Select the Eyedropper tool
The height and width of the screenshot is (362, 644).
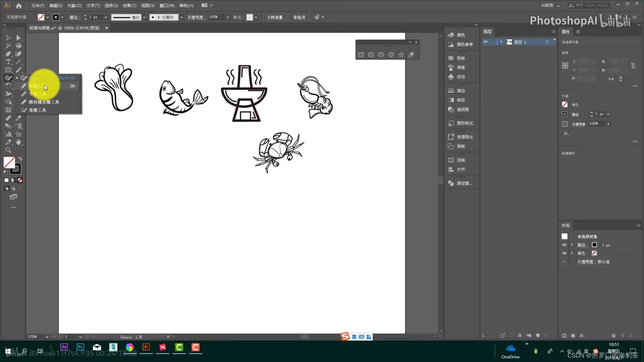point(18,118)
